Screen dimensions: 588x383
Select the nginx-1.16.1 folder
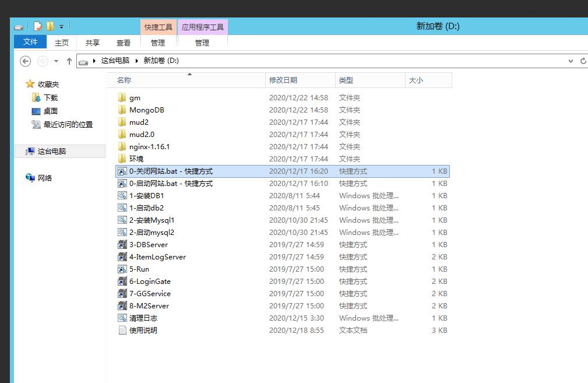pyautogui.click(x=149, y=147)
